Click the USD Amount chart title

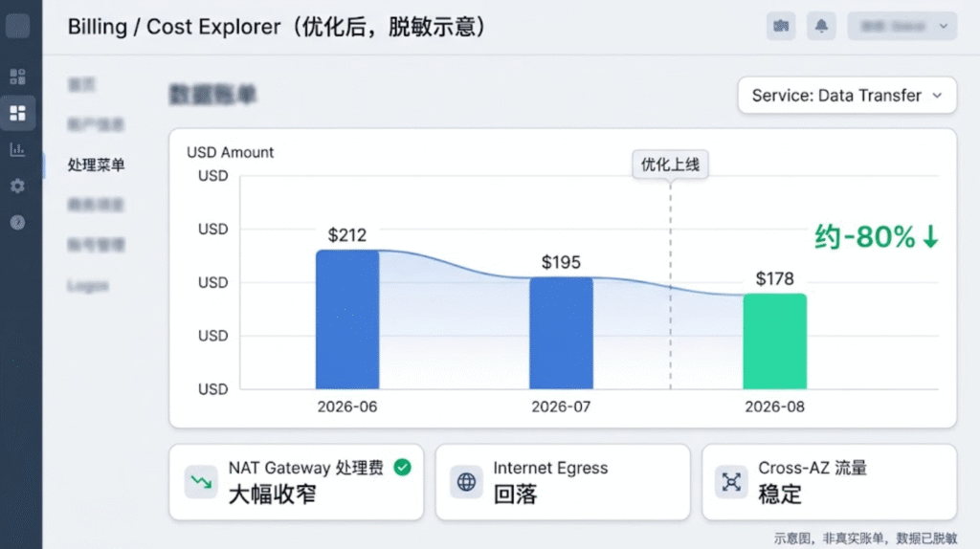[230, 152]
